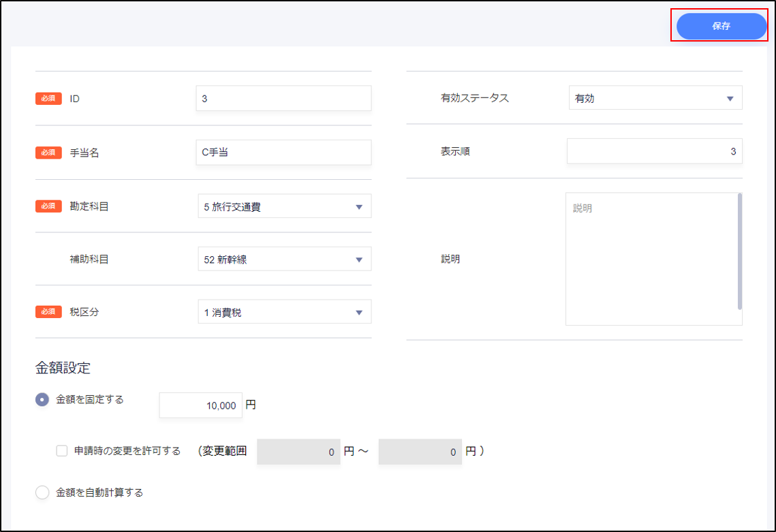Click the 表示順 number field
The image size is (776, 532).
654,151
